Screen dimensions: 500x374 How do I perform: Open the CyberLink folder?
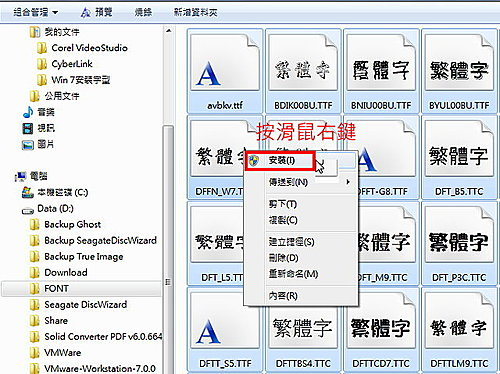pyautogui.click(x=65, y=64)
